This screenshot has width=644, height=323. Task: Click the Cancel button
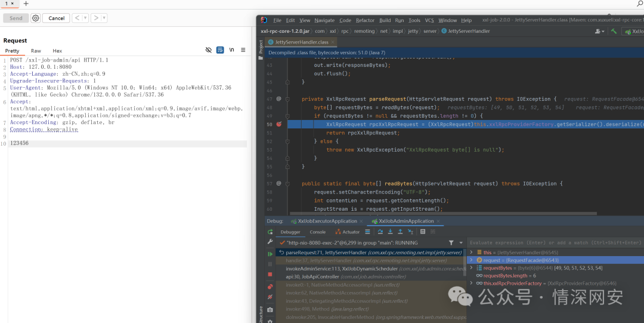pos(56,18)
